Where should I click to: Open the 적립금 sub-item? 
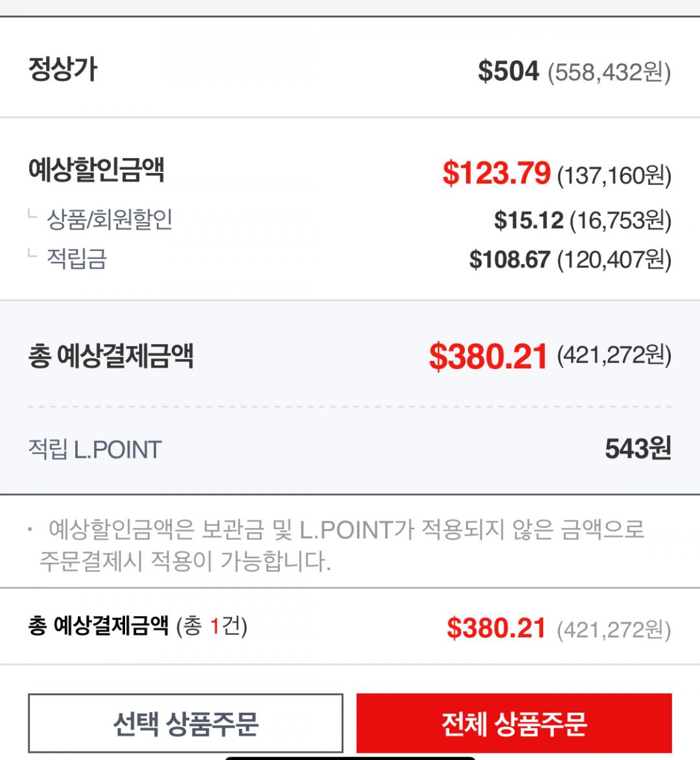click(x=76, y=259)
